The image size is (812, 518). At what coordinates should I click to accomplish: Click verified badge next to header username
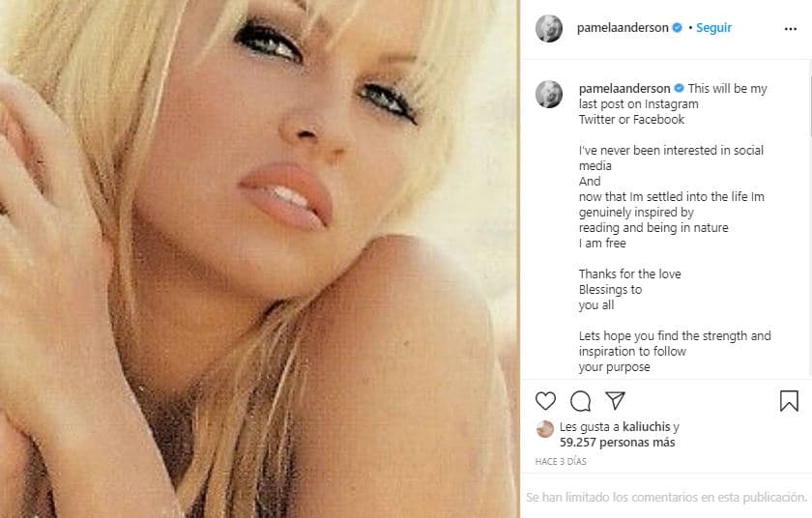pos(677,28)
